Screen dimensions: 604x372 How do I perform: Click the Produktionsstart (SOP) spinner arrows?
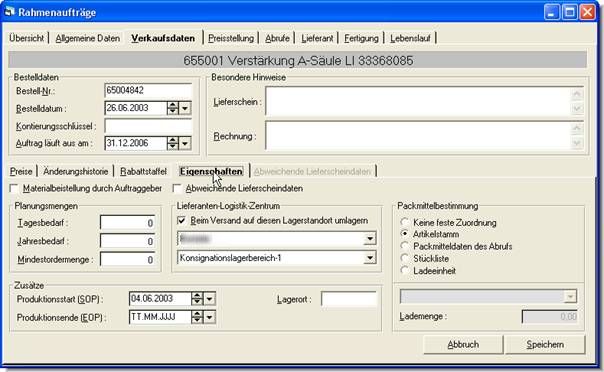[x=197, y=298]
